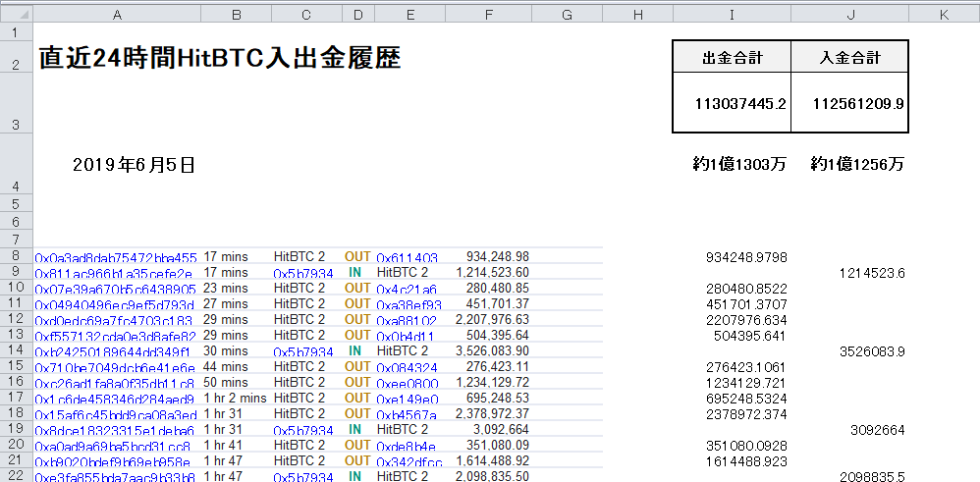Click the title 直近24時間HitBTC入出金履歴
The width and height of the screenshot is (980, 482).
tap(220, 58)
